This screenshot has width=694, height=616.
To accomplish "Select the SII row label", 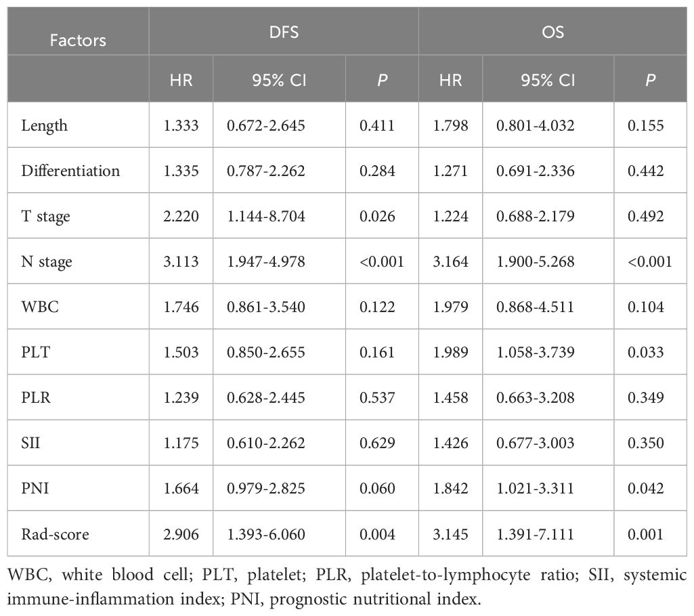I will point(31,443).
